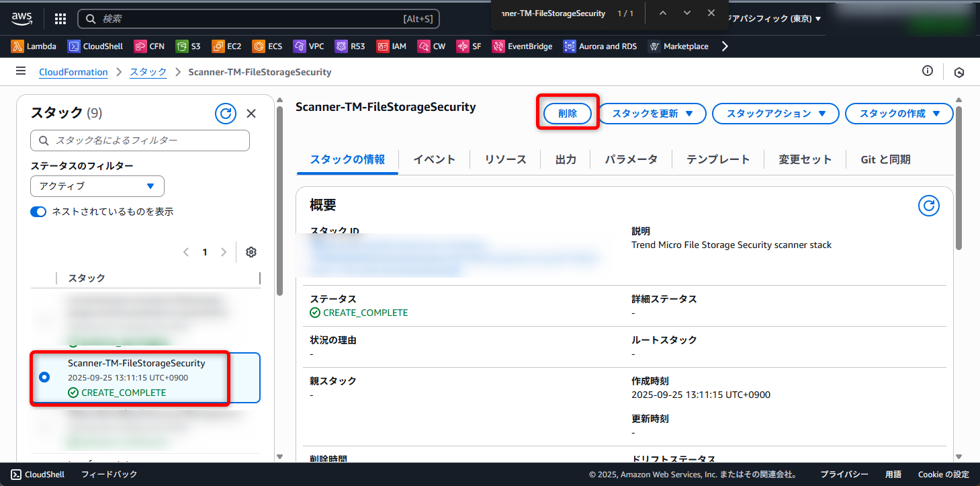Open stack list preferences gear
The height and width of the screenshot is (486, 980).
tap(251, 252)
